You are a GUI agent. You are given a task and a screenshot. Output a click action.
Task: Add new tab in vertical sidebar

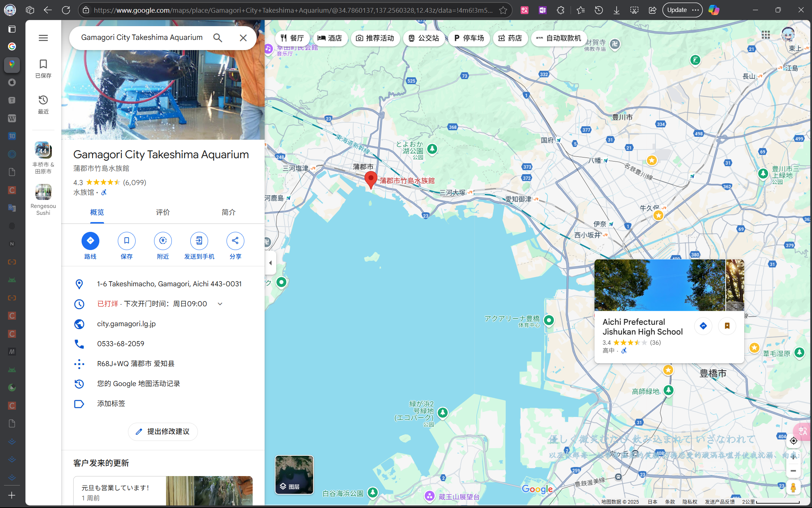tap(12, 495)
